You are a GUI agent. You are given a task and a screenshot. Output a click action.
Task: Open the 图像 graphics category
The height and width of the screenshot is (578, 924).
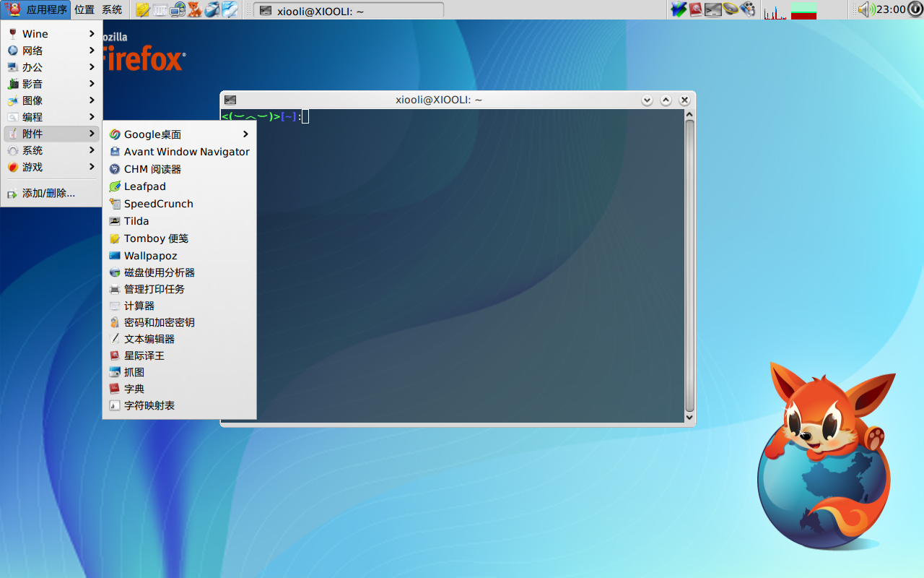pos(51,100)
